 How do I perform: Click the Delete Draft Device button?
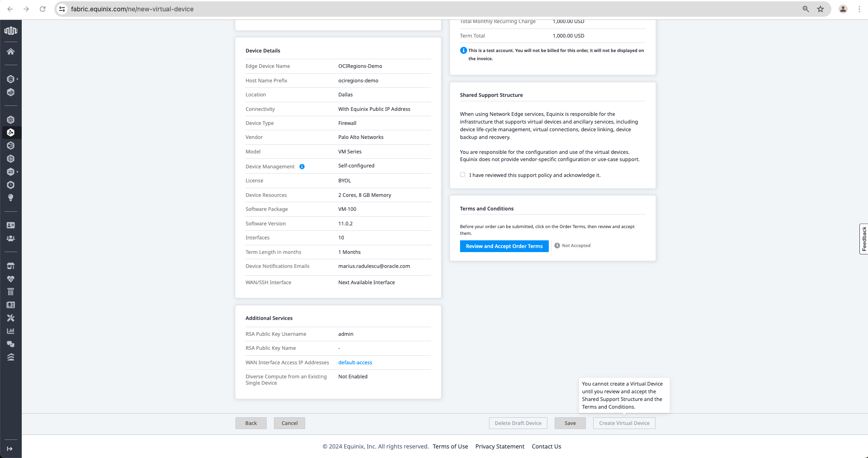[518, 423]
